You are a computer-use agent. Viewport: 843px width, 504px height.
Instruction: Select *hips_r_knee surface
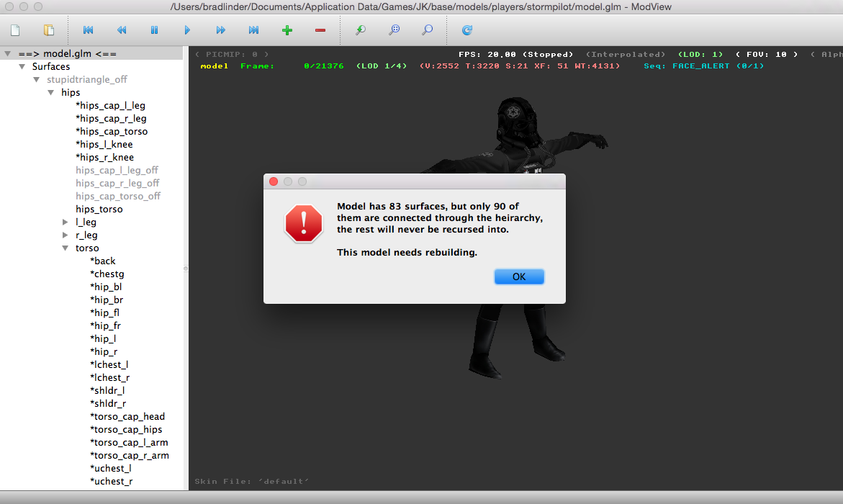point(104,157)
